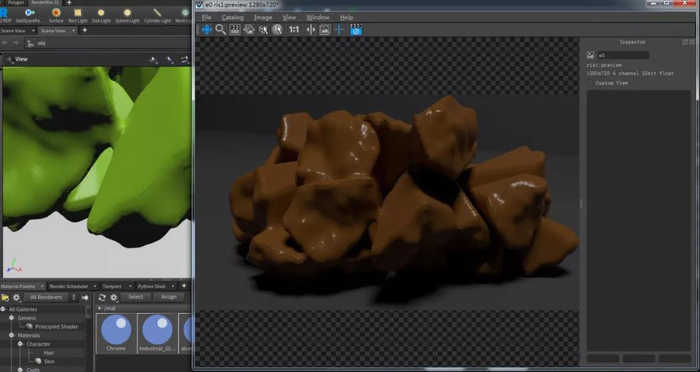Image resolution: width=700 pixels, height=372 pixels.
Task: Click the AddSparePa shelf tool
Action: coord(29,15)
